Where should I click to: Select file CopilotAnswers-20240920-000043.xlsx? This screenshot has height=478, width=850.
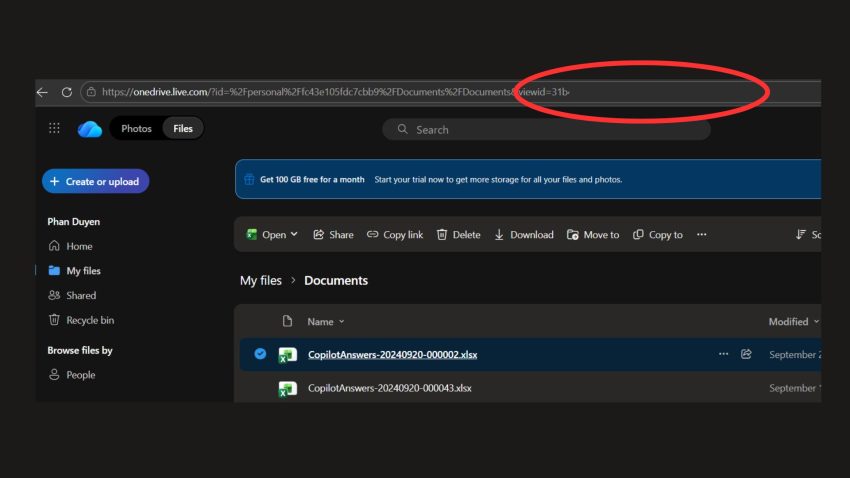pos(390,388)
